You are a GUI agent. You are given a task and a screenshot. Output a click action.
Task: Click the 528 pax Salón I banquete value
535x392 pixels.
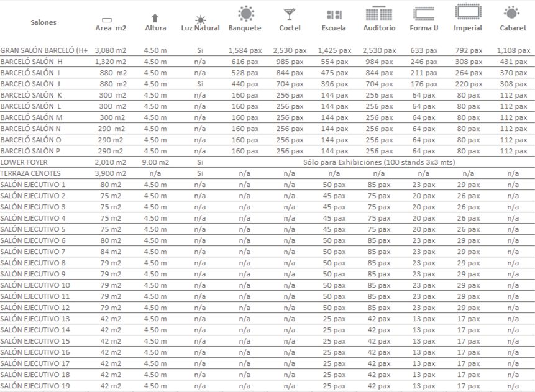click(245, 73)
